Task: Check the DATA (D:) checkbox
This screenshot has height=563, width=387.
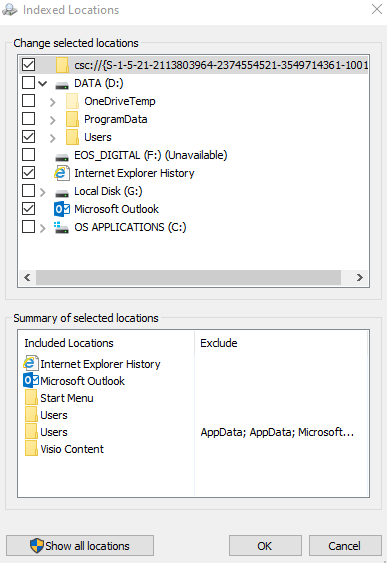Action: point(28,83)
